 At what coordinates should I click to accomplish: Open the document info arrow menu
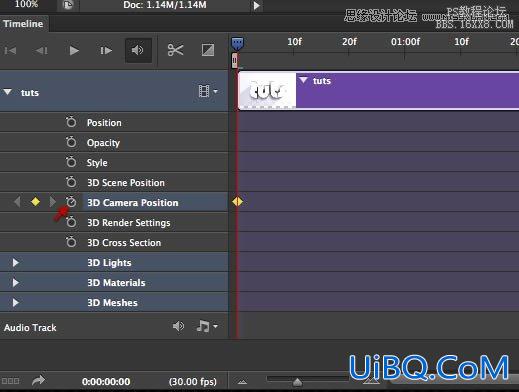(256, 6)
